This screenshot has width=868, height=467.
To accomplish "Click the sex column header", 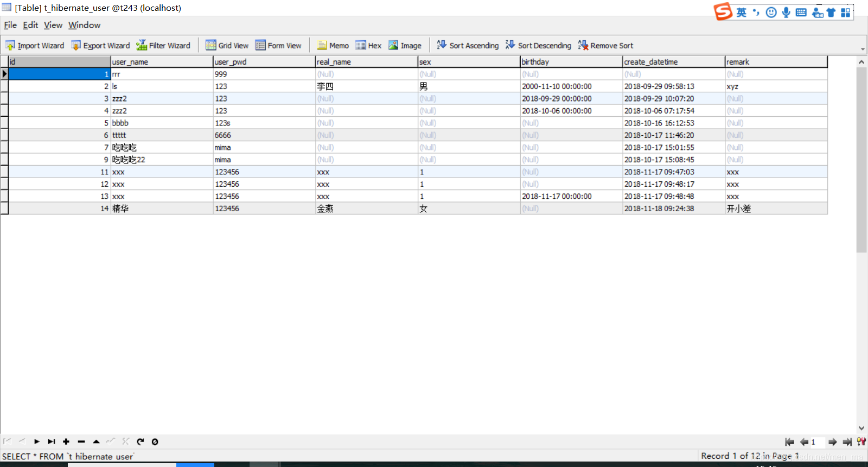I will pyautogui.click(x=469, y=62).
